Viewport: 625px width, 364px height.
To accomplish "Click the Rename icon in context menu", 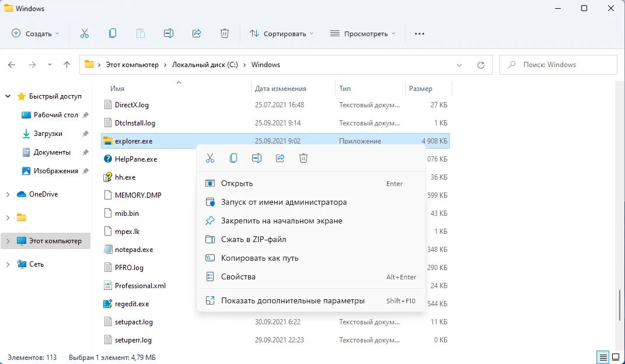I will (x=257, y=158).
